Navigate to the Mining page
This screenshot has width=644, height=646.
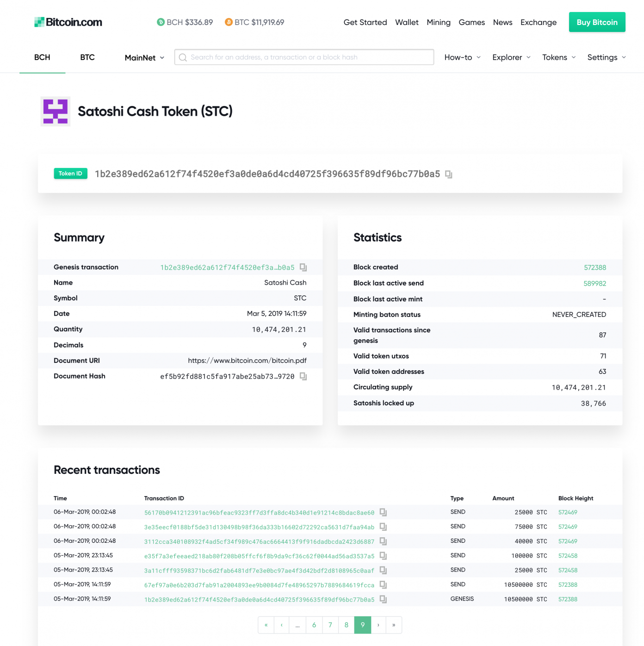[438, 22]
